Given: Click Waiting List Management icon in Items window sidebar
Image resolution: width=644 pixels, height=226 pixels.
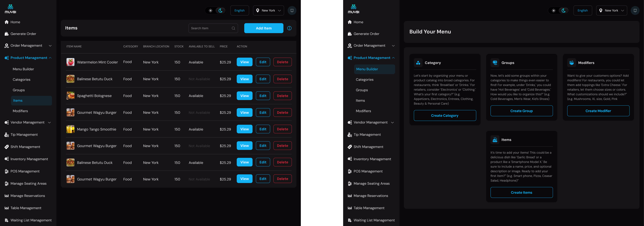Looking at the screenshot, I should [7, 220].
